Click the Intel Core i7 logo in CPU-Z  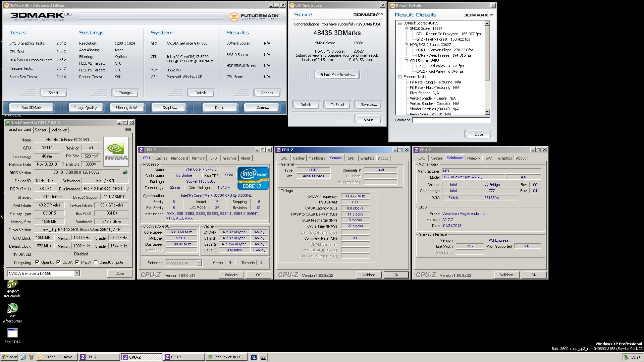coord(253,178)
